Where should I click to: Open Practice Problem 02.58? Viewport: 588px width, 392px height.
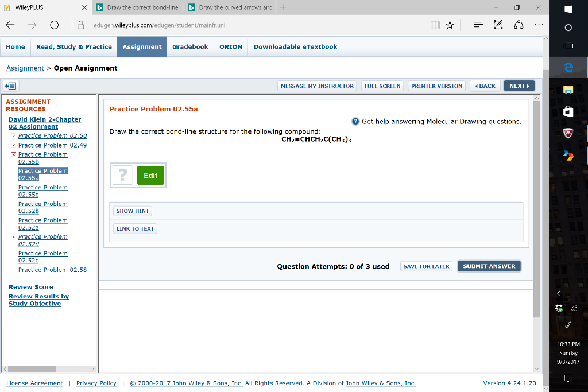(52, 270)
